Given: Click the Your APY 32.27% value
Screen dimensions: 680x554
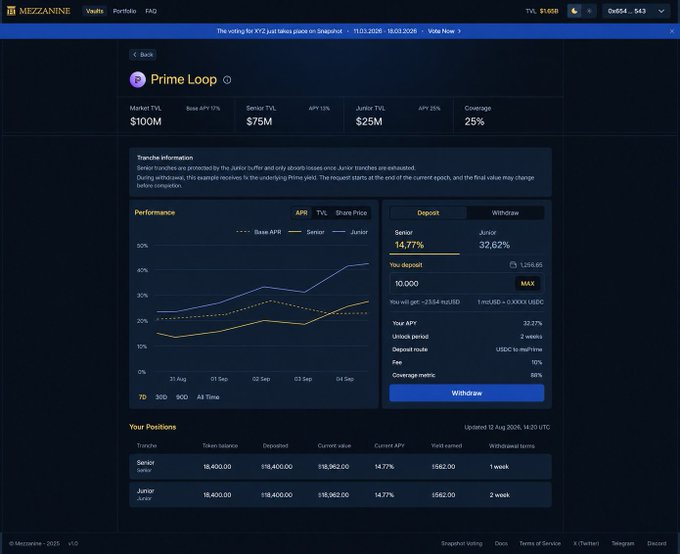Looking at the screenshot, I should tap(533, 323).
